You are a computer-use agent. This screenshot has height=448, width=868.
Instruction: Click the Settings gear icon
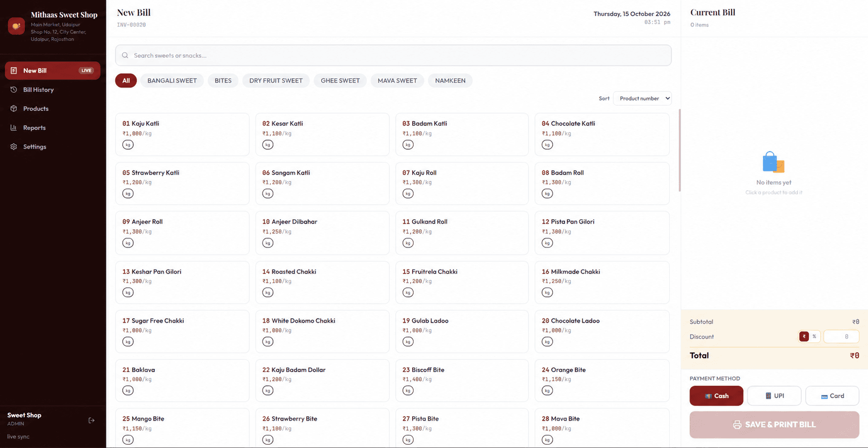click(14, 147)
